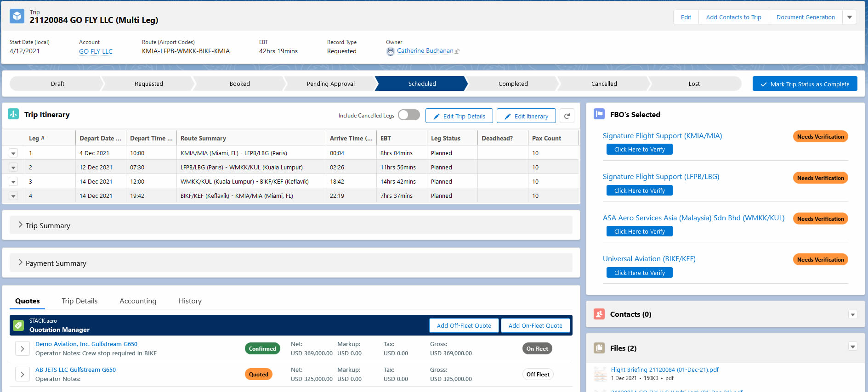Select the Lost status stage

(x=694, y=84)
